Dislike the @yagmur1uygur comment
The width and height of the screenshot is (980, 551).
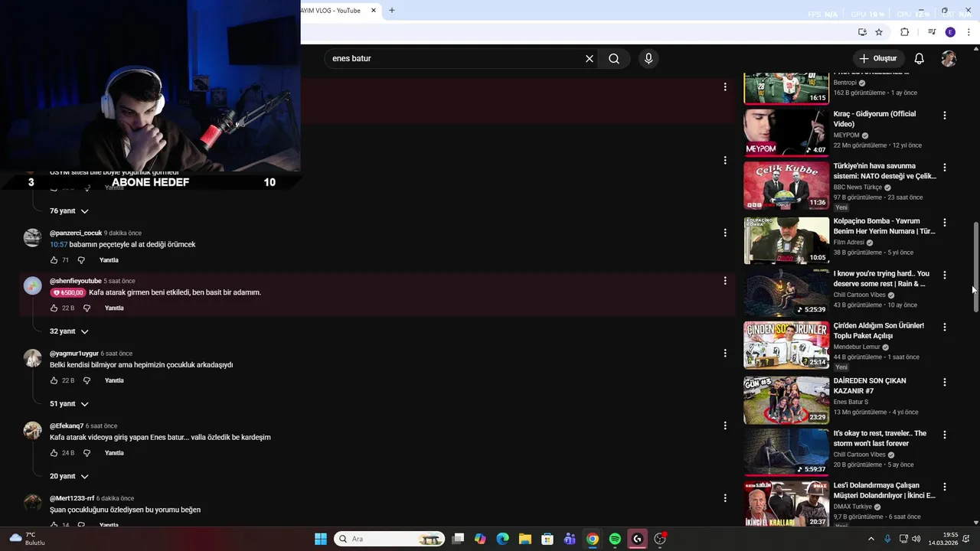[x=87, y=380]
